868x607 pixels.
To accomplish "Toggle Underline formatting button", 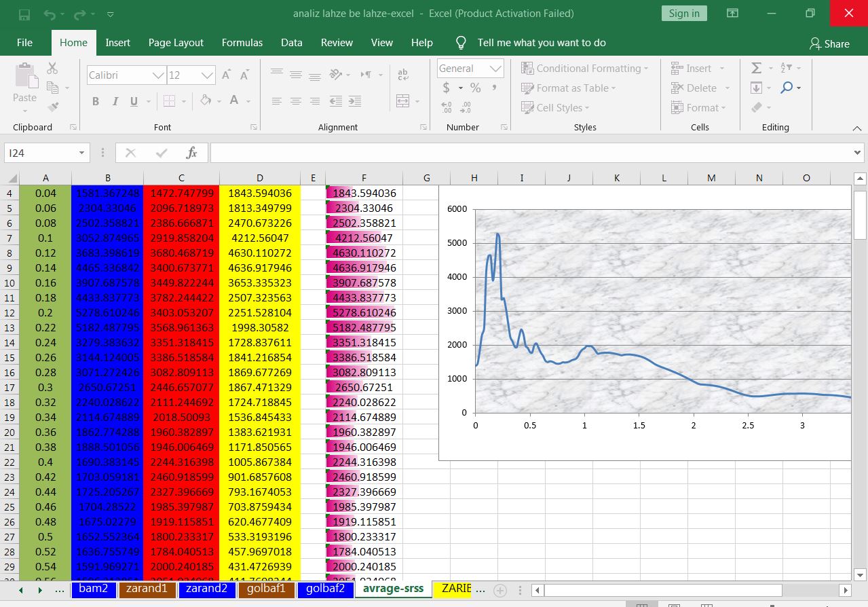I will [x=134, y=101].
